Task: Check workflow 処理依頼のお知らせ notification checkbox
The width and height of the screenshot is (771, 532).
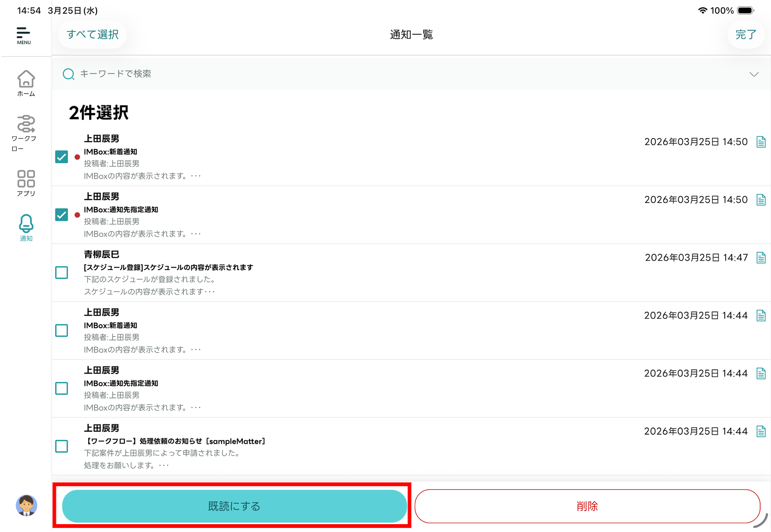Action: coord(62,446)
